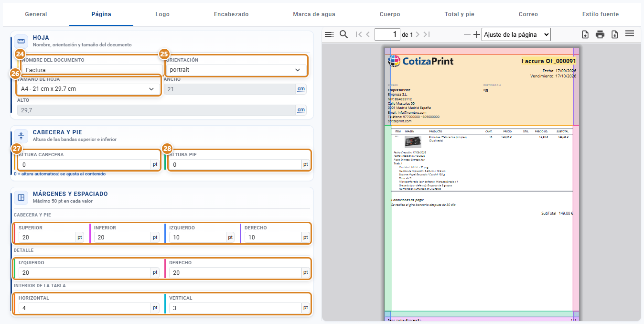Click Derecho input under Detalle
The width and height of the screenshot is (644, 324).
point(236,272)
